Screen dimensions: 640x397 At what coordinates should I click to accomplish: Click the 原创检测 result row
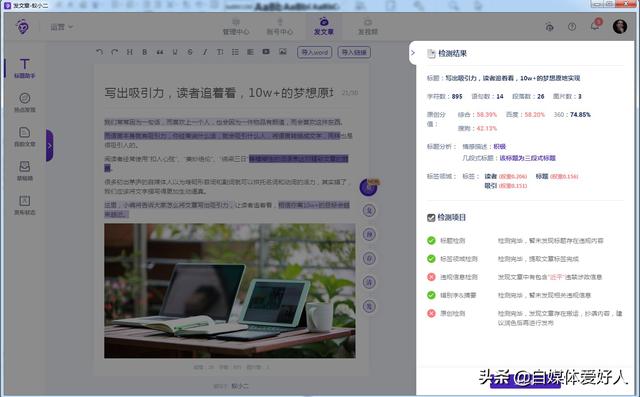[525, 317]
